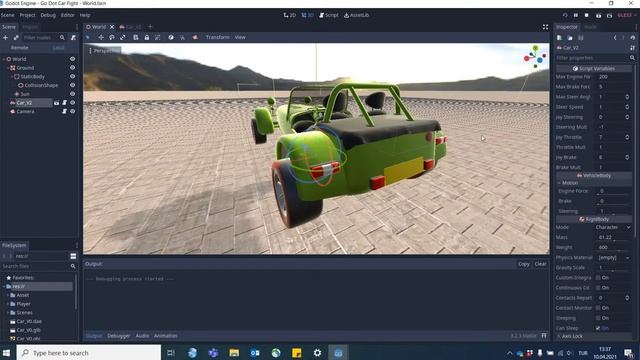Open script icon on Camera node
640x360 pixels.
pyautogui.click(x=64, y=111)
